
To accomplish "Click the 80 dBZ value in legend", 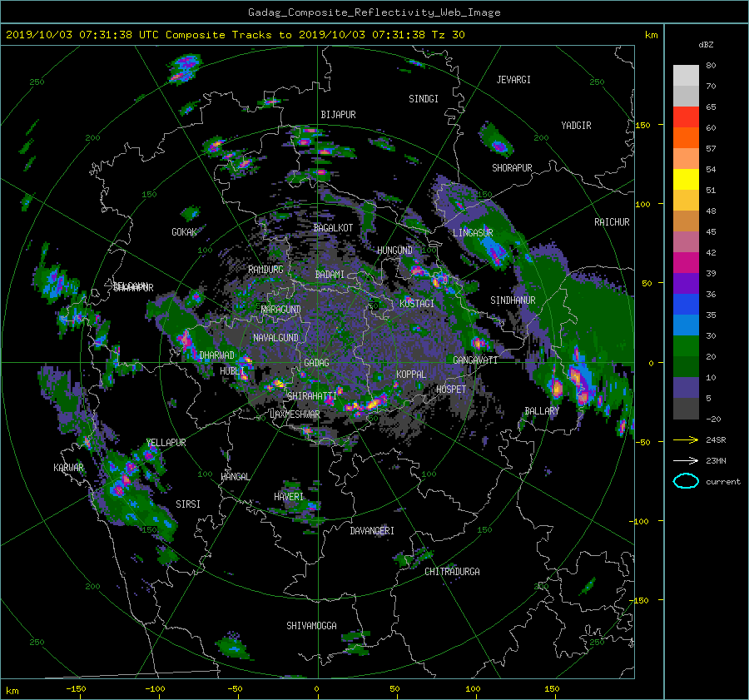I will point(711,66).
